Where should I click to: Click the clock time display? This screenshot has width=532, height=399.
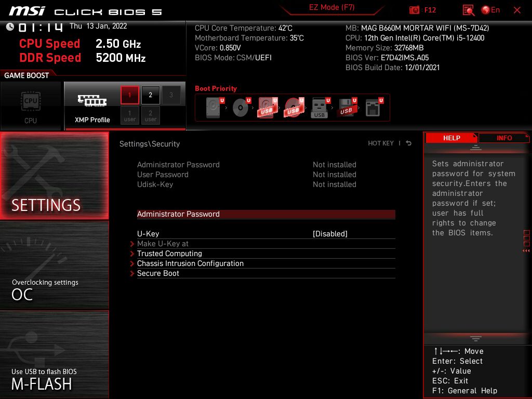pyautogui.click(x=41, y=27)
